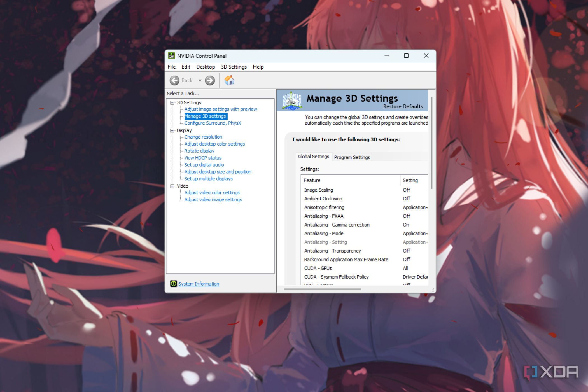This screenshot has width=588, height=392.
Task: Collapse the Display tree node
Action: click(172, 130)
